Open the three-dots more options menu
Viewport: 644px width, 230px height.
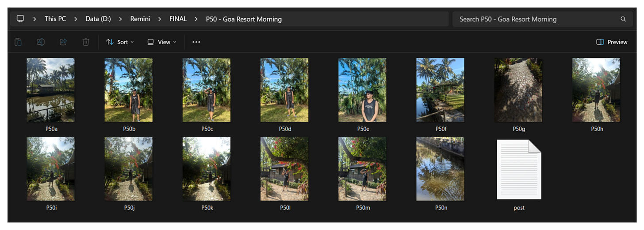click(196, 42)
